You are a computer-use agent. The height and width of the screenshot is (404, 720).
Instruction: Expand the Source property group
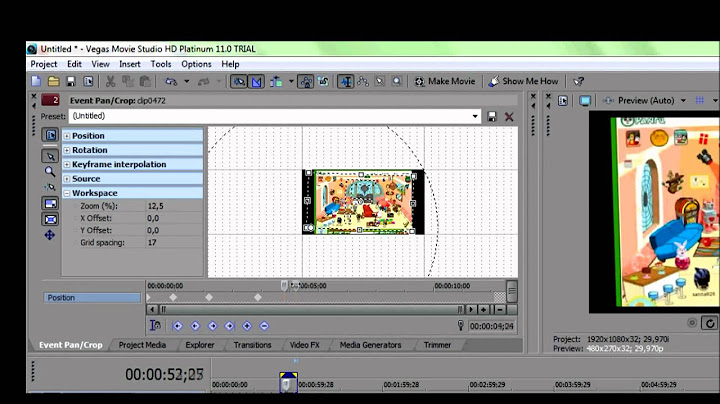click(67, 179)
